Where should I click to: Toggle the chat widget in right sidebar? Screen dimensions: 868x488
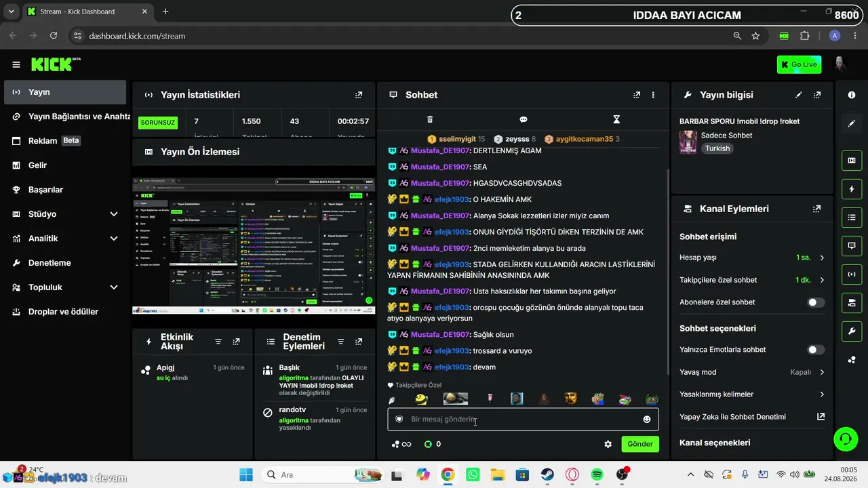852,245
